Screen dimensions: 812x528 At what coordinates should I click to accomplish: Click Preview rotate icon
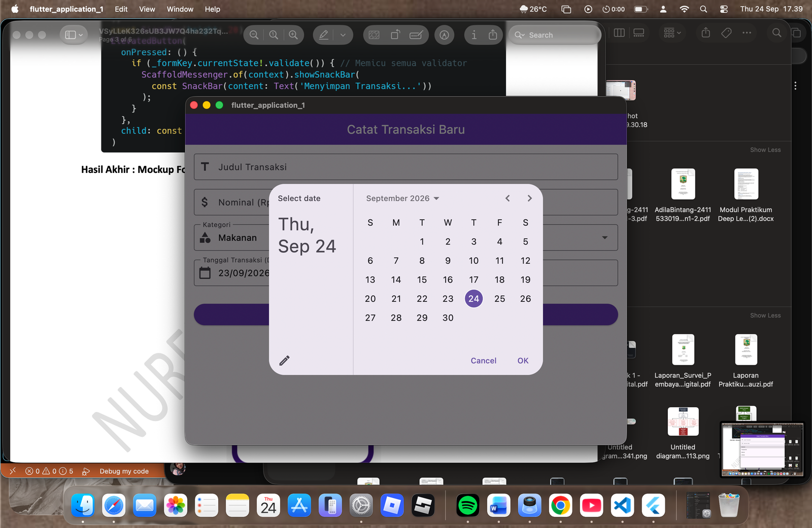click(395, 35)
